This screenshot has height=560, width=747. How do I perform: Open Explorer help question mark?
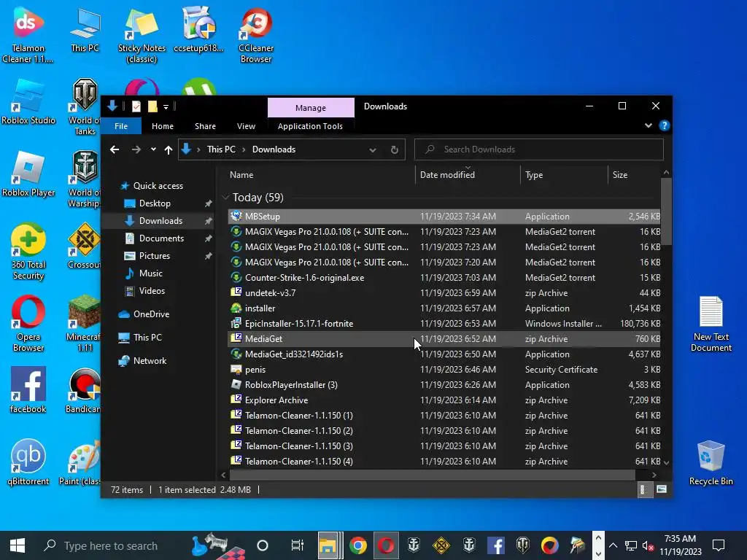point(664,125)
